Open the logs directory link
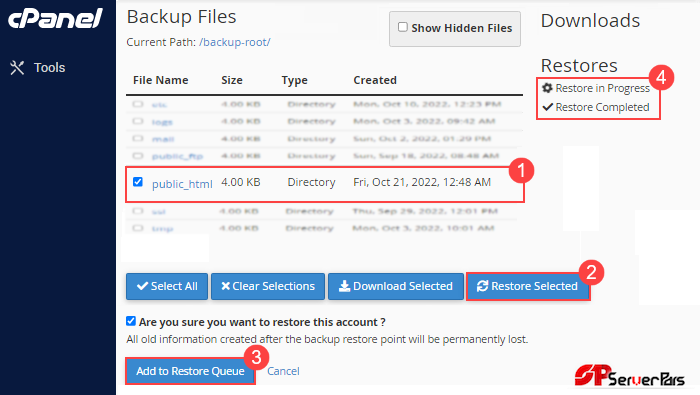700x395 pixels. click(x=162, y=122)
